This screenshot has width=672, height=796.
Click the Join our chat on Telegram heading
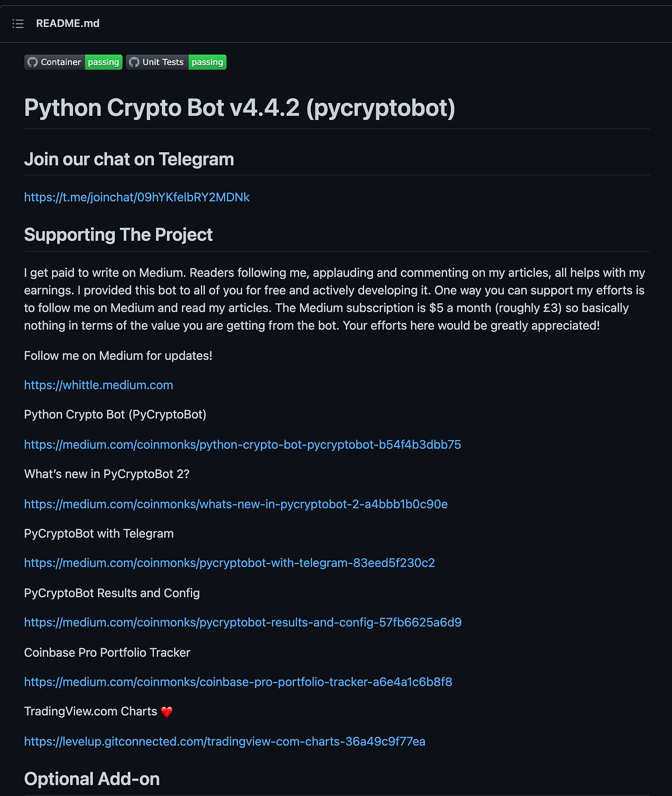click(129, 159)
